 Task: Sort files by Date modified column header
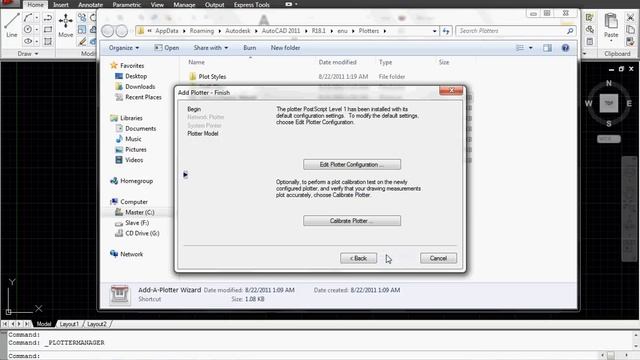338,62
